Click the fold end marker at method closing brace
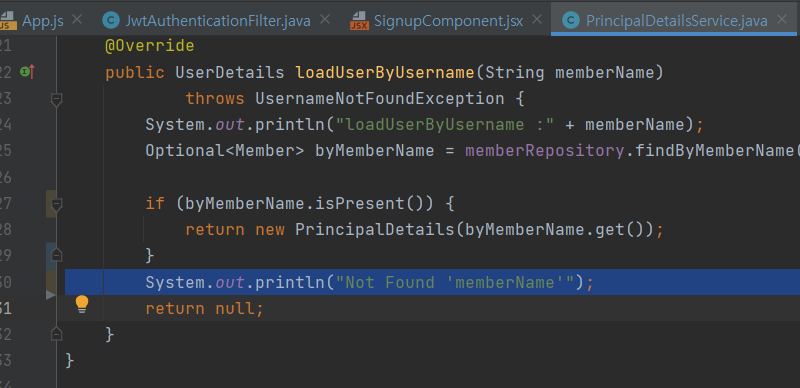Screen dimensions: 800x388 (x=57, y=334)
